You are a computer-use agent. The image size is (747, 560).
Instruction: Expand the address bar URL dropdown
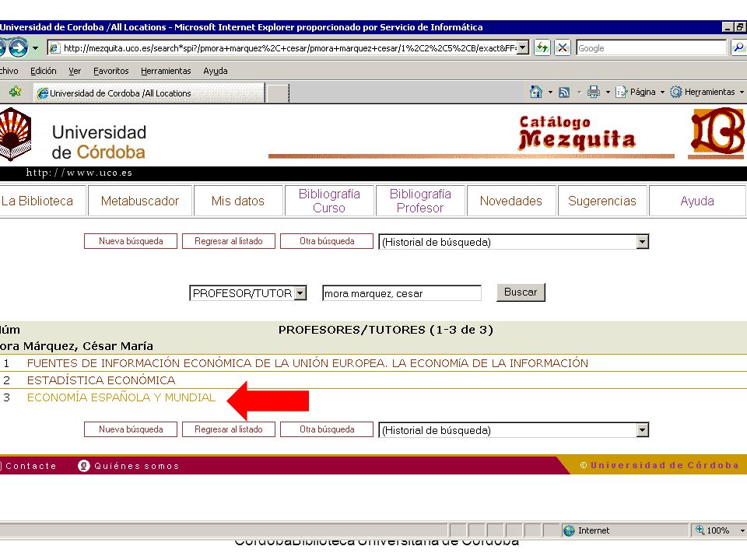click(x=523, y=48)
